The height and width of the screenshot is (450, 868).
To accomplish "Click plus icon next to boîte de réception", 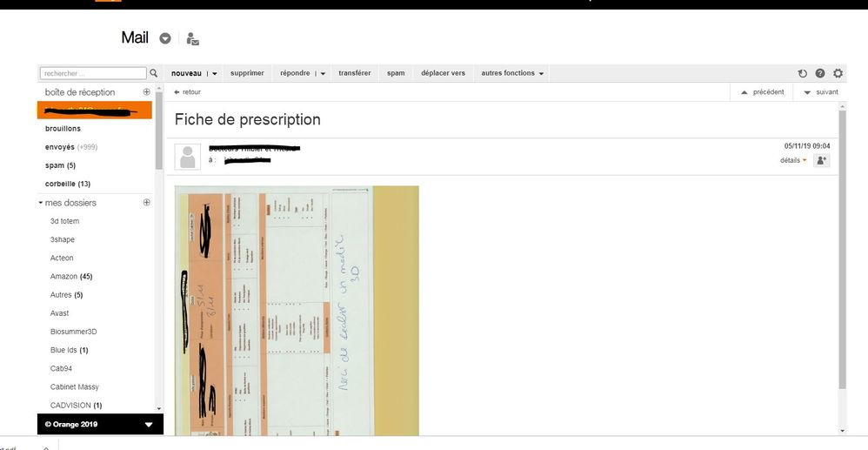I will tap(146, 92).
